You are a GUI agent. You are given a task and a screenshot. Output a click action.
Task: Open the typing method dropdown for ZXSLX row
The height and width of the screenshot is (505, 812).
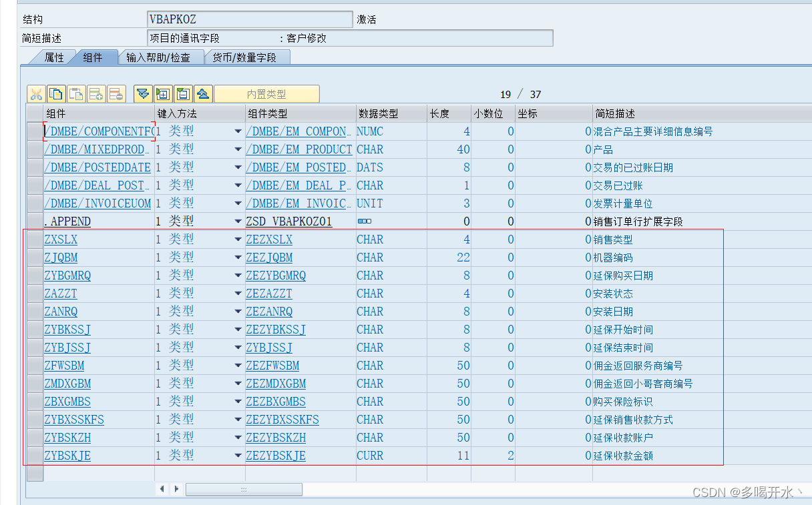[x=238, y=239]
